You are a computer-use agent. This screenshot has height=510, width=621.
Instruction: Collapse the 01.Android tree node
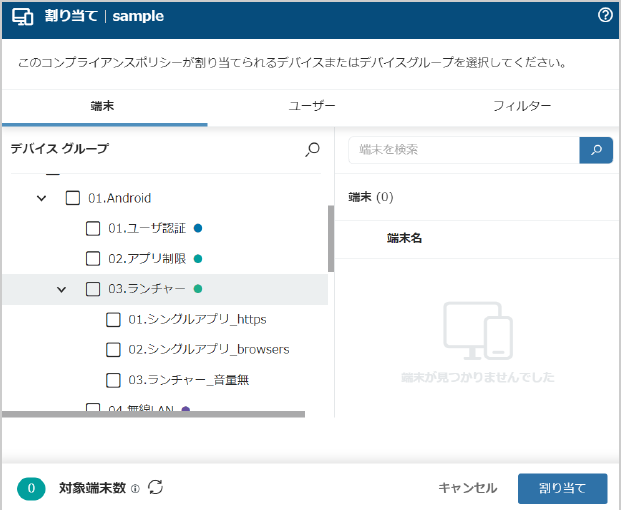42,198
